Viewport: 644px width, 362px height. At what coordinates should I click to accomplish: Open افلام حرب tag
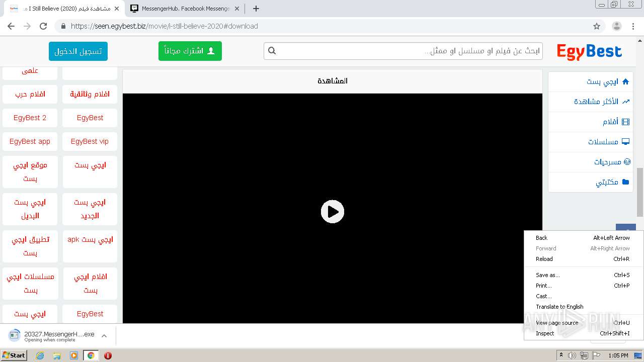(x=30, y=94)
